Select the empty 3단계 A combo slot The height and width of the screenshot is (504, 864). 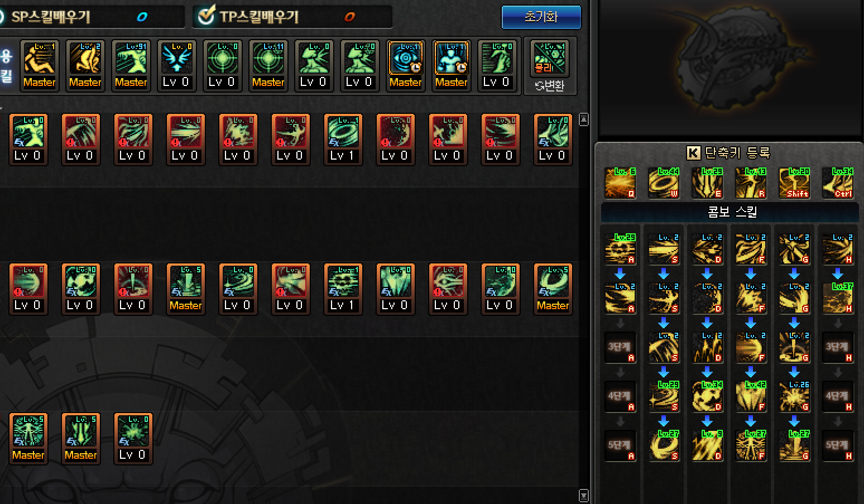(x=620, y=348)
